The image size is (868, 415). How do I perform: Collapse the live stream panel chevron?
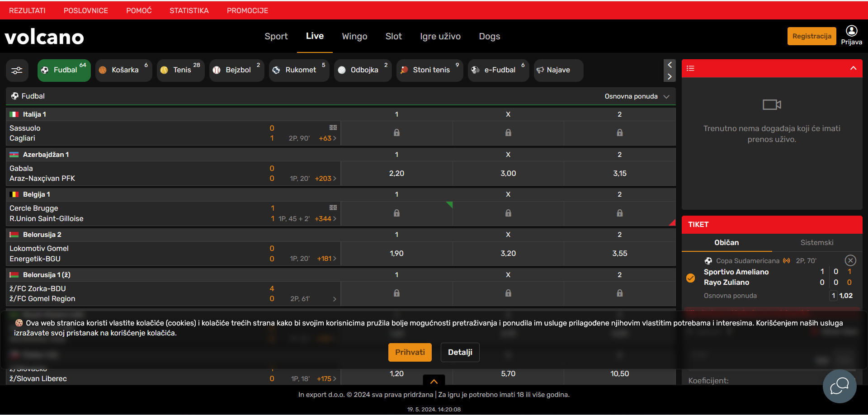tap(853, 68)
